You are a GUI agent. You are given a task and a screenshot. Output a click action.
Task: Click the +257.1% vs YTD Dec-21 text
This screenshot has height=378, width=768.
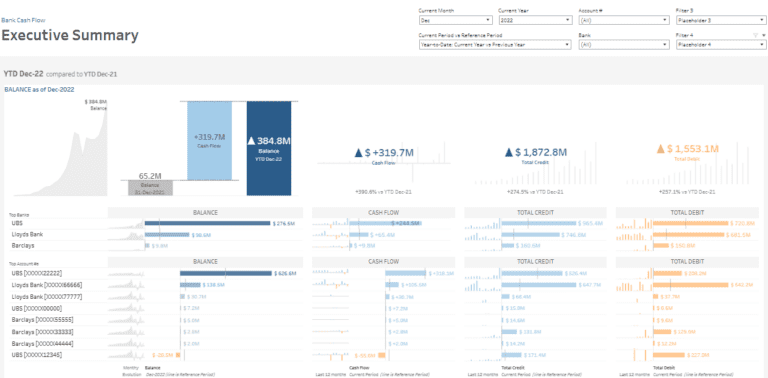pyautogui.click(x=687, y=192)
